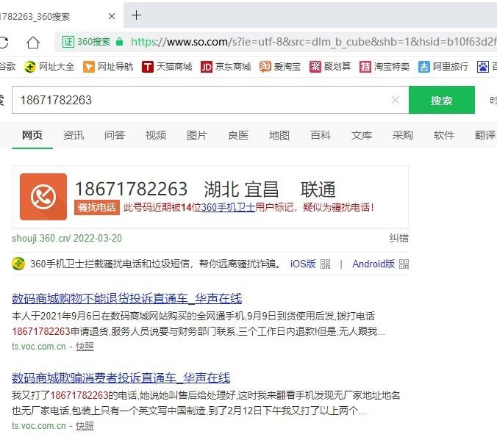Show the Android QR code icon
The image size is (497, 448).
404,264
